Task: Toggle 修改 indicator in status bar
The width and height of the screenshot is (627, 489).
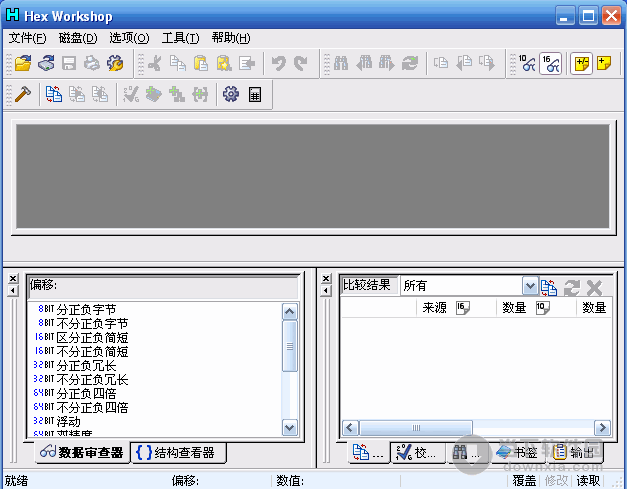Action: point(556,481)
